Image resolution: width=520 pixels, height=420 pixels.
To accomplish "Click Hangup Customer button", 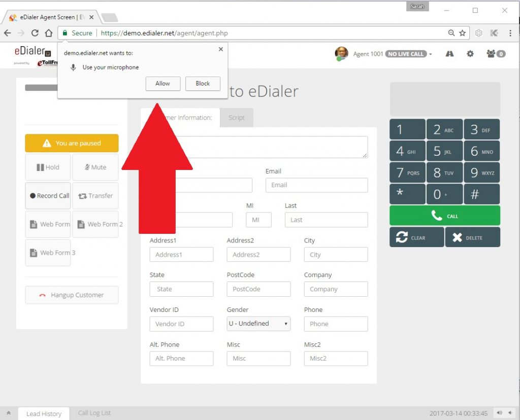I will [x=72, y=295].
